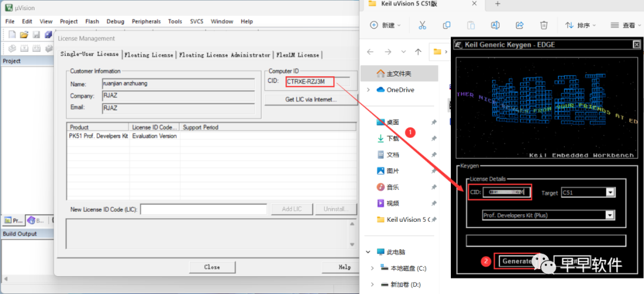Click the pin icon beside 视频

(434, 203)
